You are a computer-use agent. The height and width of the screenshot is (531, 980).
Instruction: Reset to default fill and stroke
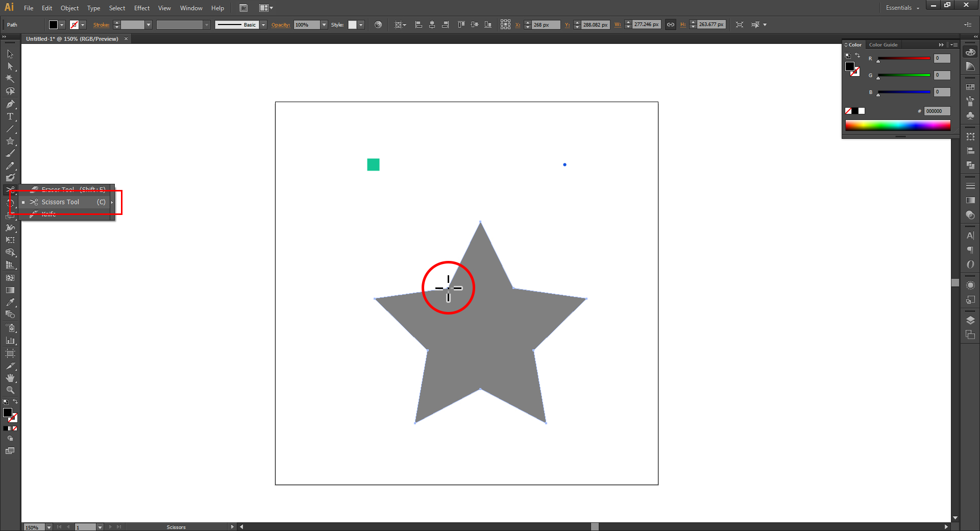(6, 402)
